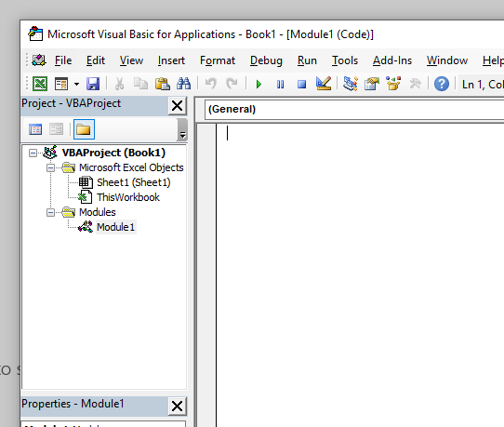
Task: Click the Break pause icon
Action: [280, 85]
